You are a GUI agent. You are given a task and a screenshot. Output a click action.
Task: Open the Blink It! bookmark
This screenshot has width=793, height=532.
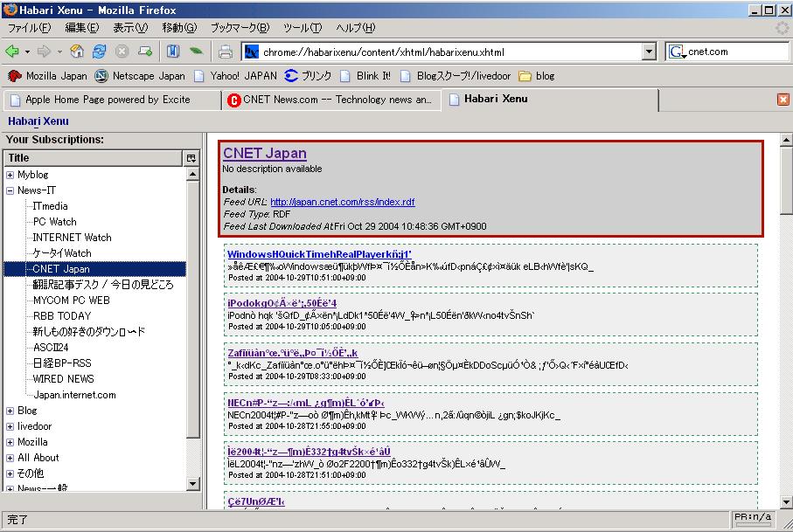click(365, 76)
